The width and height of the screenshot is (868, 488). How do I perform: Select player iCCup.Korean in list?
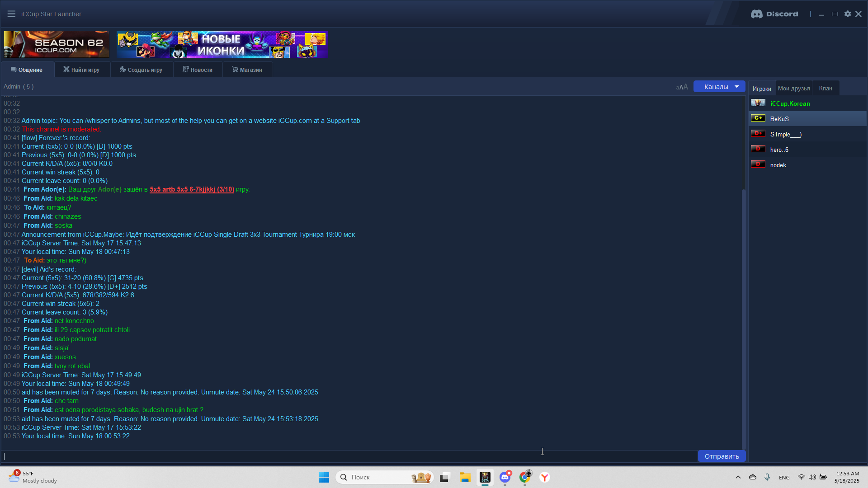point(807,103)
